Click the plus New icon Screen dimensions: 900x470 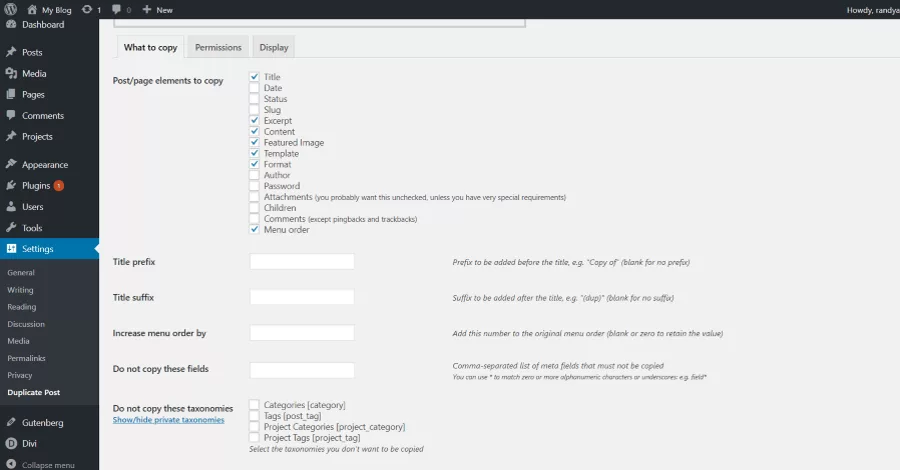147,9
